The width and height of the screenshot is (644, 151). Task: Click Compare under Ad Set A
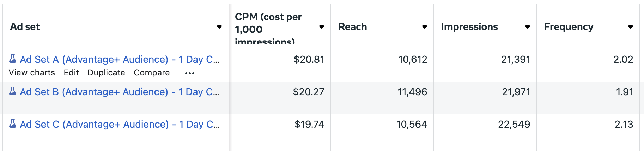coord(152,73)
